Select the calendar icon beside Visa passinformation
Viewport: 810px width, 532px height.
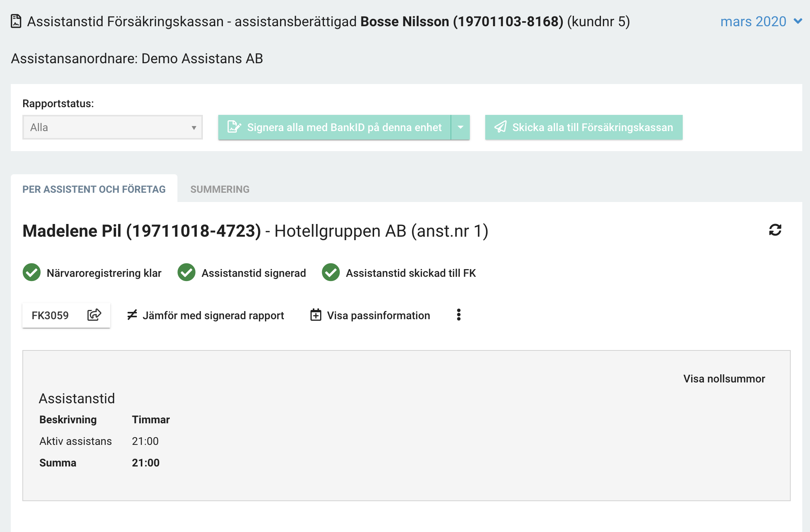[316, 315]
